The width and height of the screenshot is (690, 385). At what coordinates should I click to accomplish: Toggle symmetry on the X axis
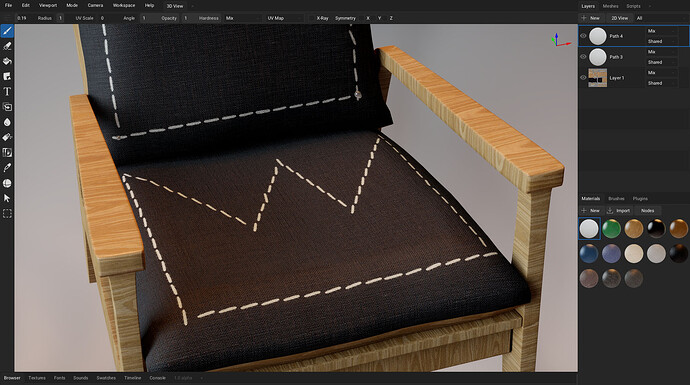coord(368,18)
